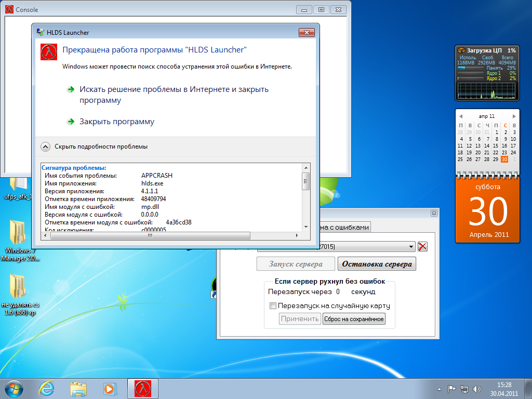Image resolution: width=532 pixels, height=399 pixels.
Task: Select module timestamp 4a36cd38
Action: [179, 222]
